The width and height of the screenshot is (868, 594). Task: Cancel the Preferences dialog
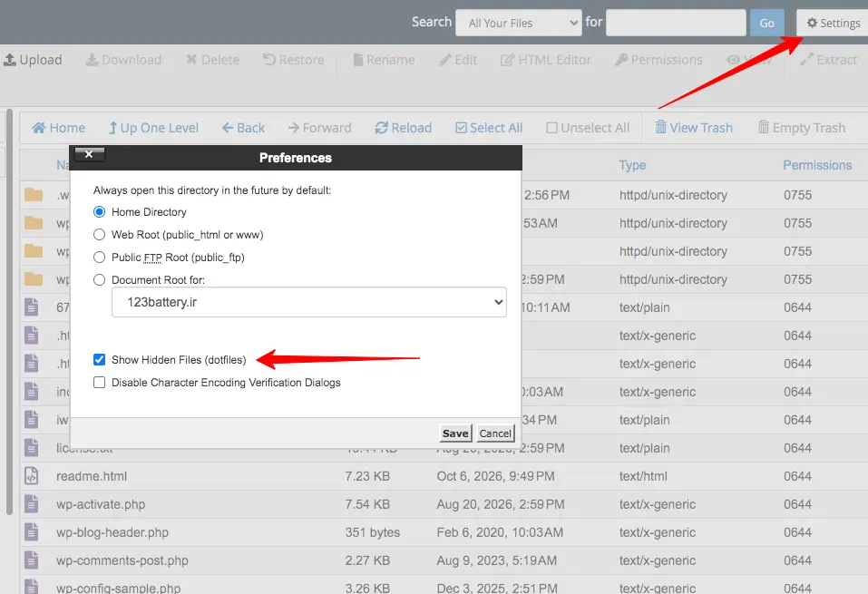click(x=495, y=433)
